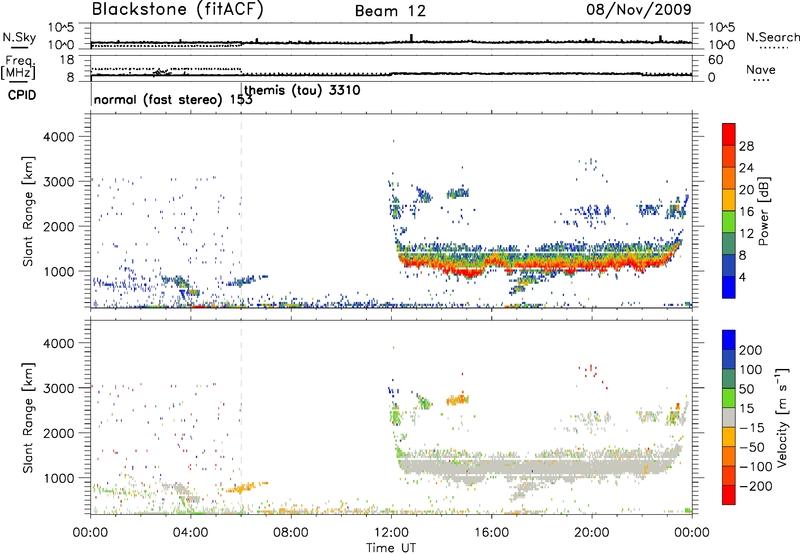The width and height of the screenshot is (800, 554).
Task: Click the "N.Search" legend label
Action: coord(773,37)
